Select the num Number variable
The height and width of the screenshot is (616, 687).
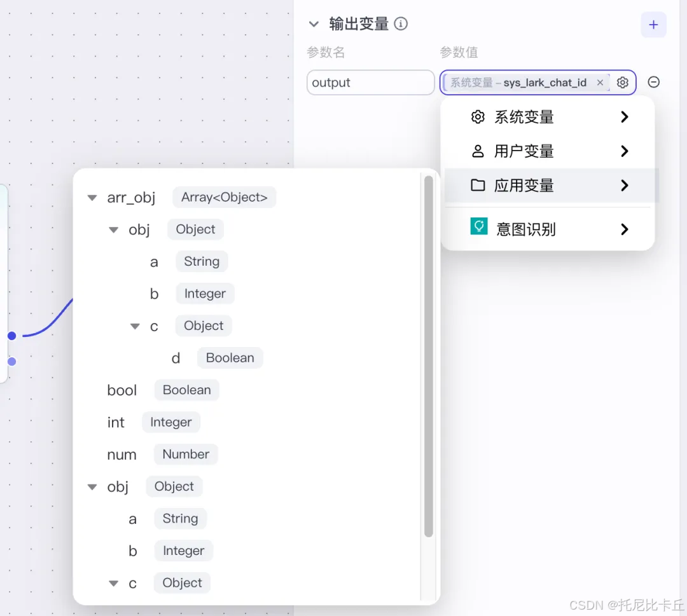162,455
